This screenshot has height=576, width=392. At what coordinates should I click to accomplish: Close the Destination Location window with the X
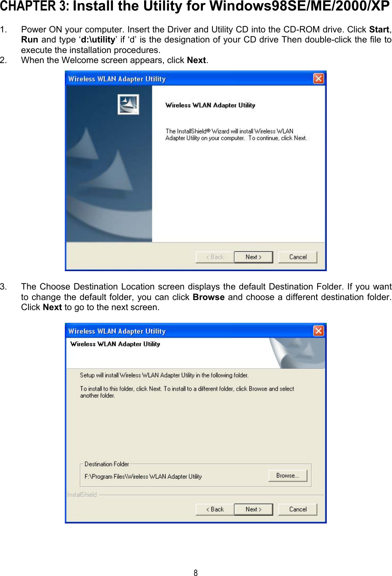[x=318, y=331]
